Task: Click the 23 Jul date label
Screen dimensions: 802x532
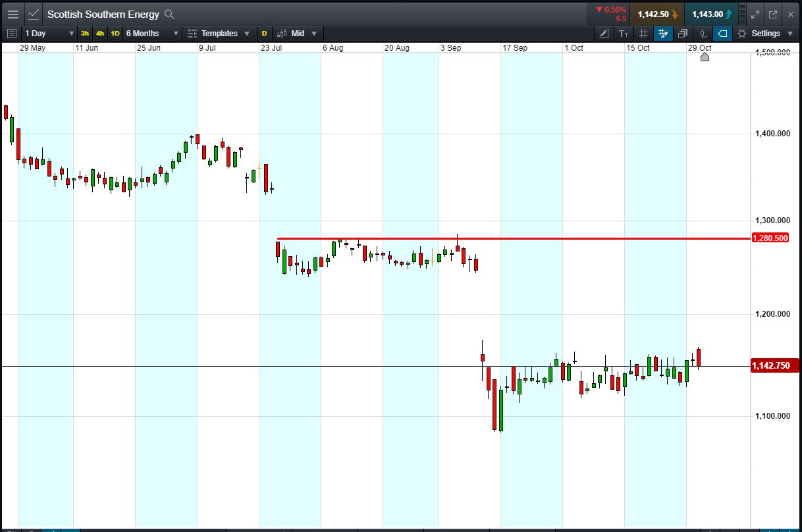Action: point(271,48)
